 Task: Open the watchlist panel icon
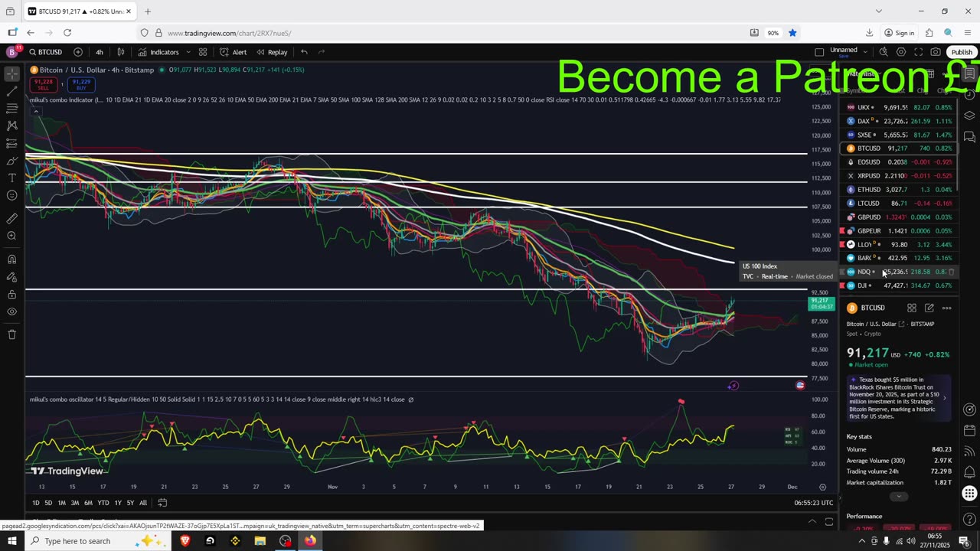coord(969,73)
